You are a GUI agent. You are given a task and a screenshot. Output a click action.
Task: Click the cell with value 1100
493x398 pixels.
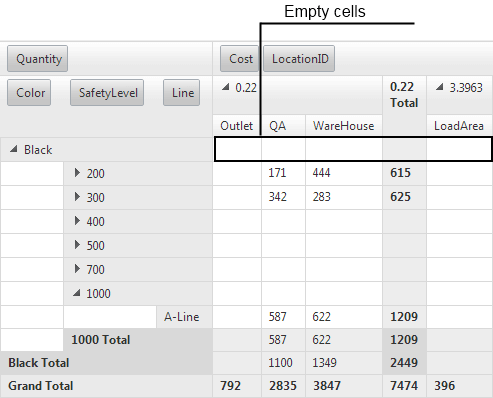283,363
